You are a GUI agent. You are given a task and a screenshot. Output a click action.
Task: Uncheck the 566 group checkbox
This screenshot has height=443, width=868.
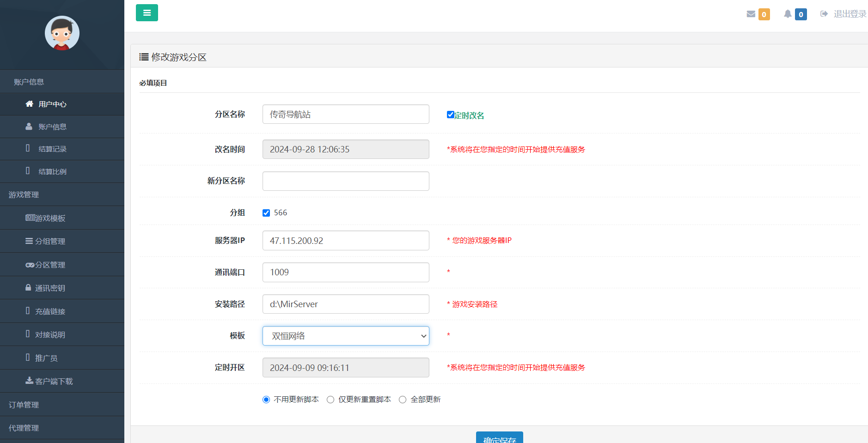click(266, 213)
